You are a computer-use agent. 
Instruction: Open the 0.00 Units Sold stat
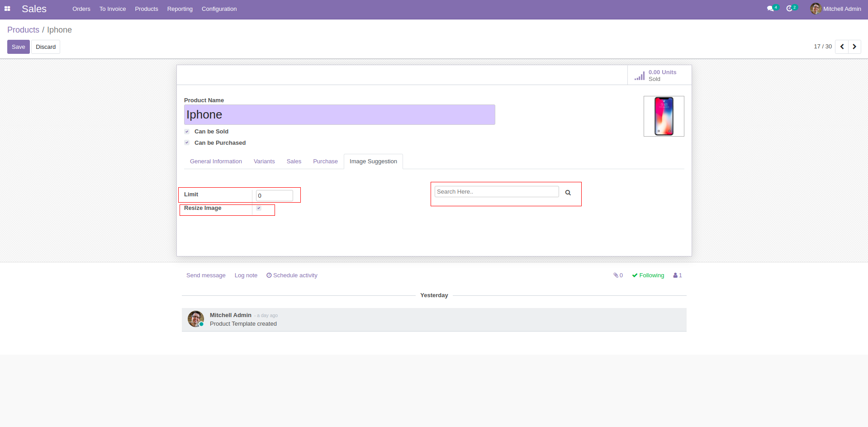659,75
